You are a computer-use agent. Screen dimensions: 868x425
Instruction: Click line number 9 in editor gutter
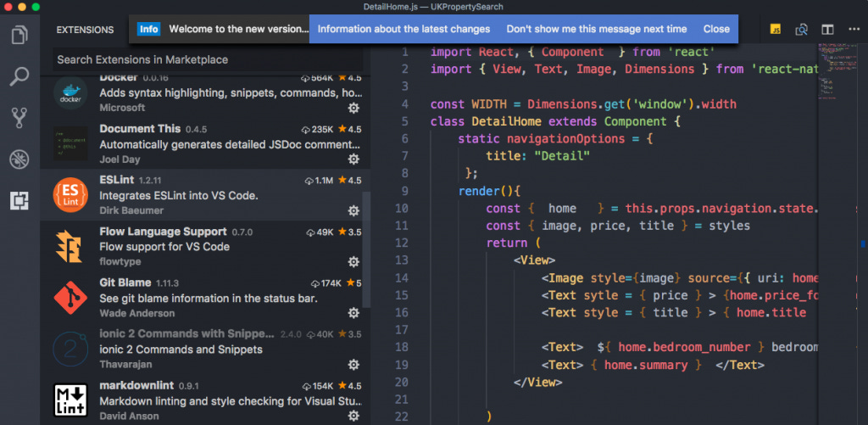403,191
